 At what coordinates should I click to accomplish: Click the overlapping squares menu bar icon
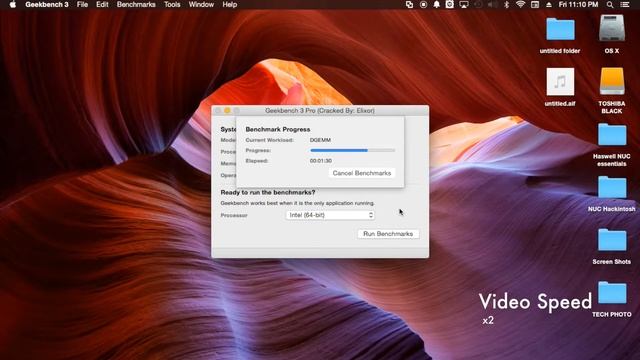tap(409, 4)
